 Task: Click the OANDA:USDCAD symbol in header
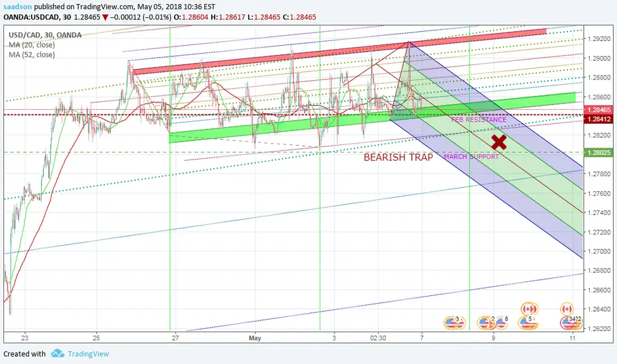32,17
